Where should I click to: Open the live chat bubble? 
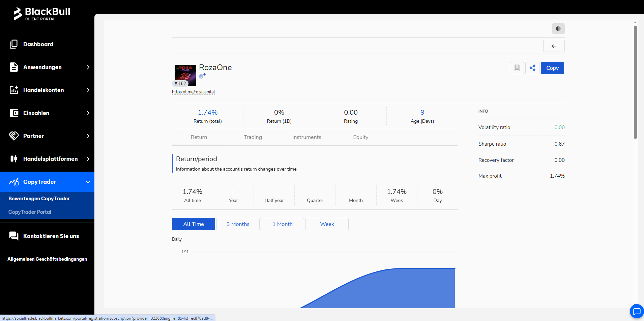tap(637, 311)
